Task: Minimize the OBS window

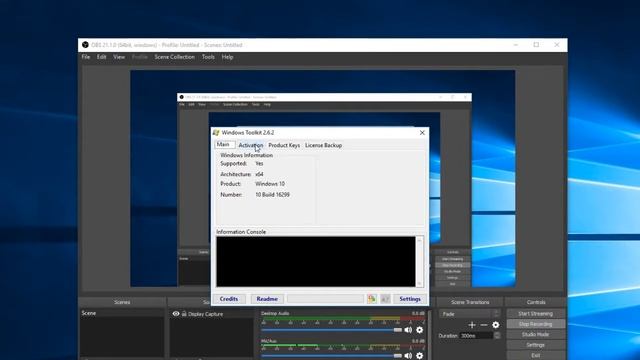Action: coord(516,45)
